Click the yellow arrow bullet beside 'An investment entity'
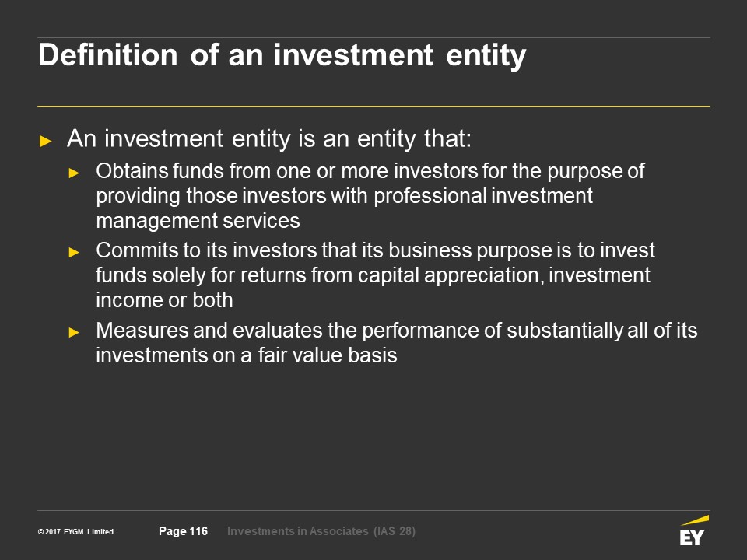Viewport: 747px width, 560px height. 46,141
